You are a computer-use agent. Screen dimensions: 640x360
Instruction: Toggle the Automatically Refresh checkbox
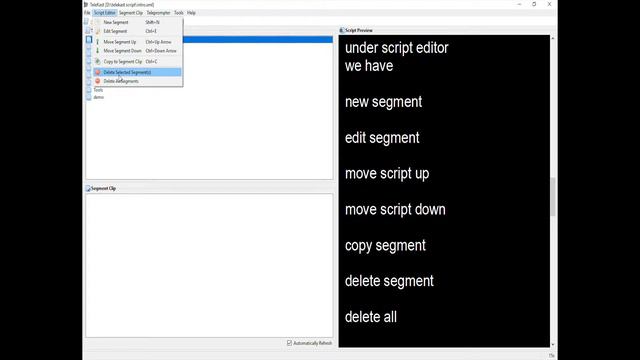coord(289,343)
